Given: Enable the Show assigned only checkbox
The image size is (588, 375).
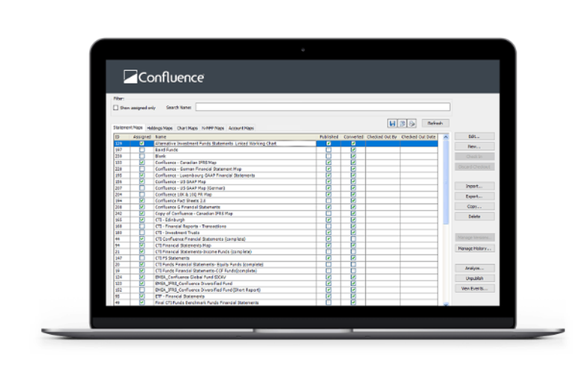Looking at the screenshot, I should click(x=116, y=108).
